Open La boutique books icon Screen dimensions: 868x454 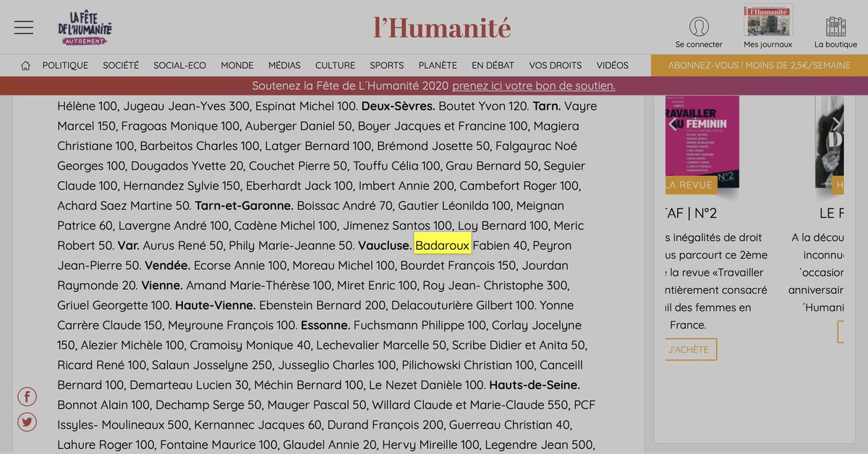pos(835,27)
